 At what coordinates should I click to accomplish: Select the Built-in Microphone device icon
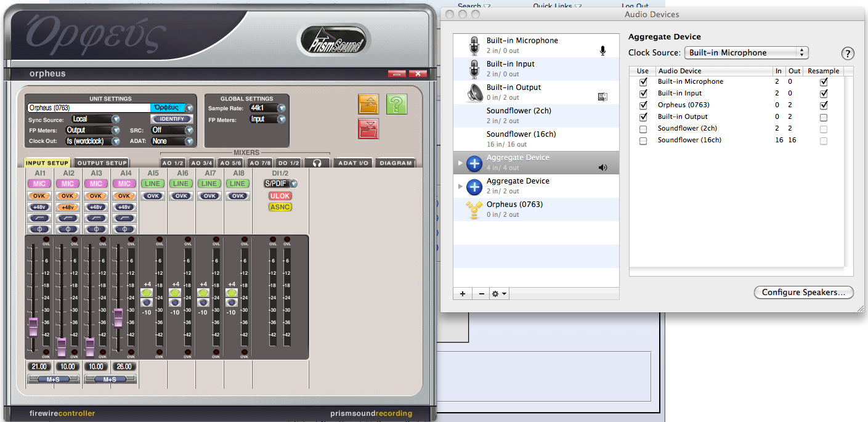click(474, 46)
